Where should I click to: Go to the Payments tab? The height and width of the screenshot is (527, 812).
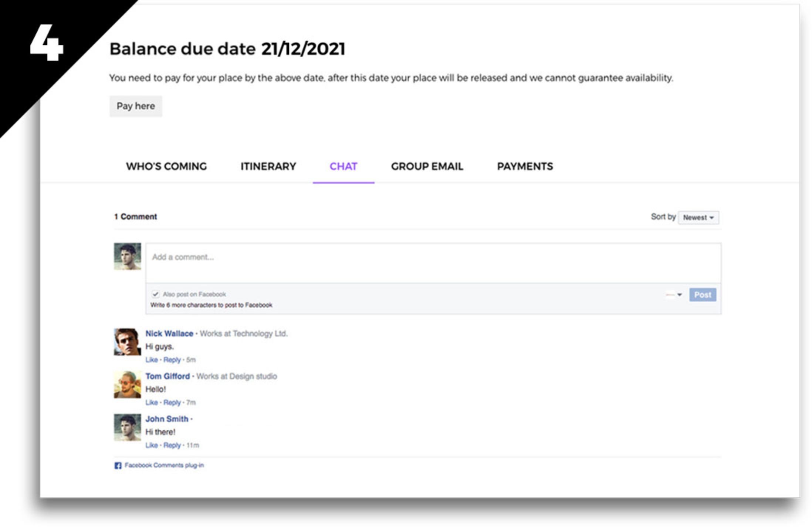[x=525, y=167]
